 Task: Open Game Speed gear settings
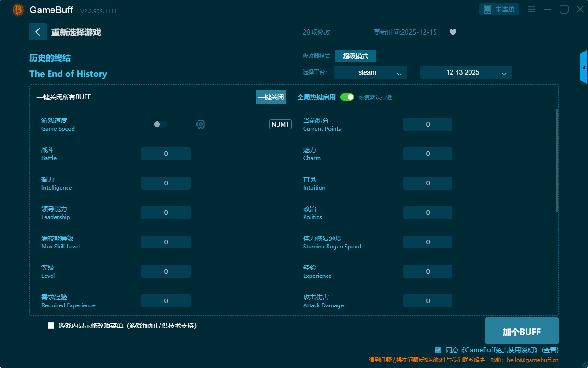(x=201, y=124)
